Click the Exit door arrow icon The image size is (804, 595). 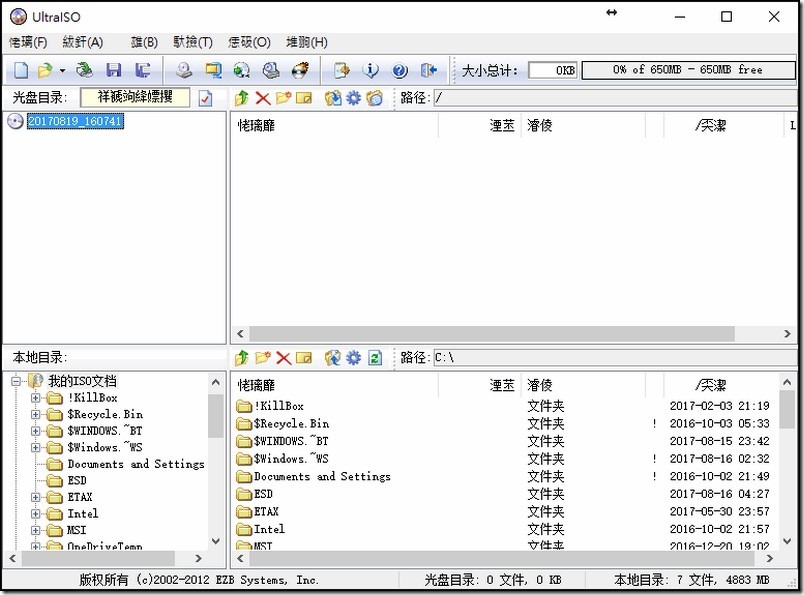[429, 70]
